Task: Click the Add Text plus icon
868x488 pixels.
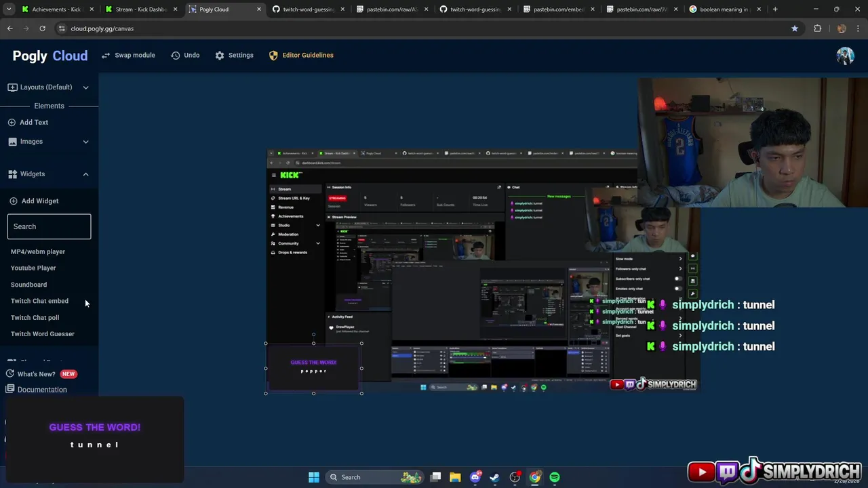Action: tap(12, 123)
